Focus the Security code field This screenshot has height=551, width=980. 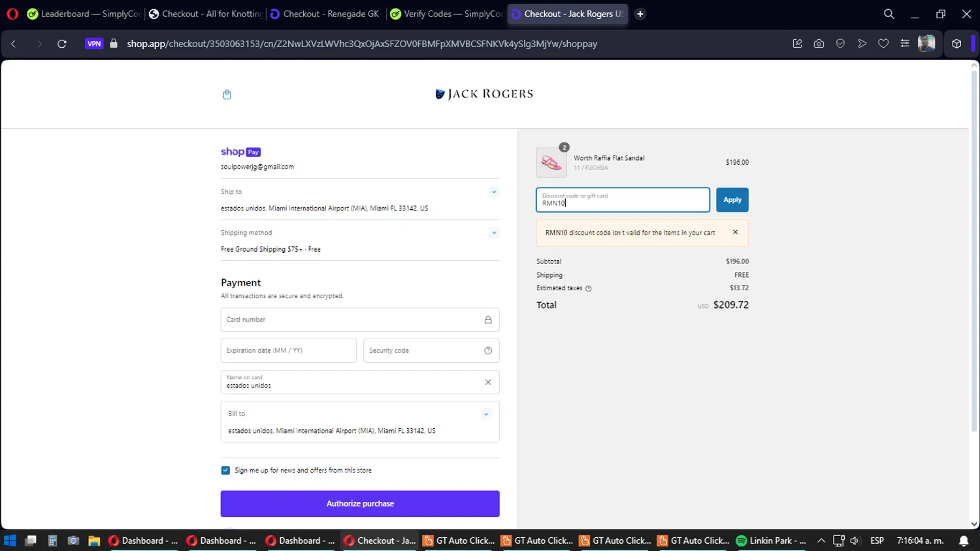click(431, 350)
